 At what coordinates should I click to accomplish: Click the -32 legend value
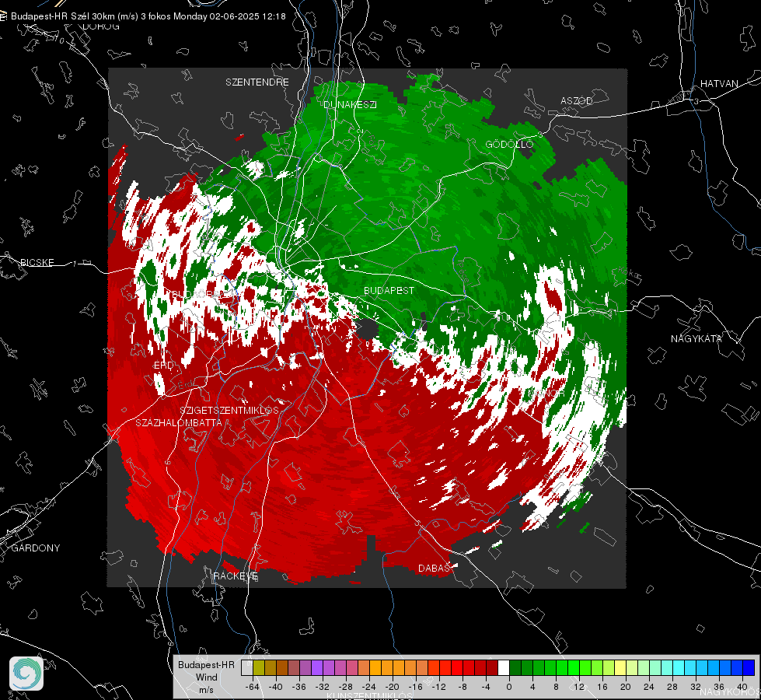coord(323,687)
